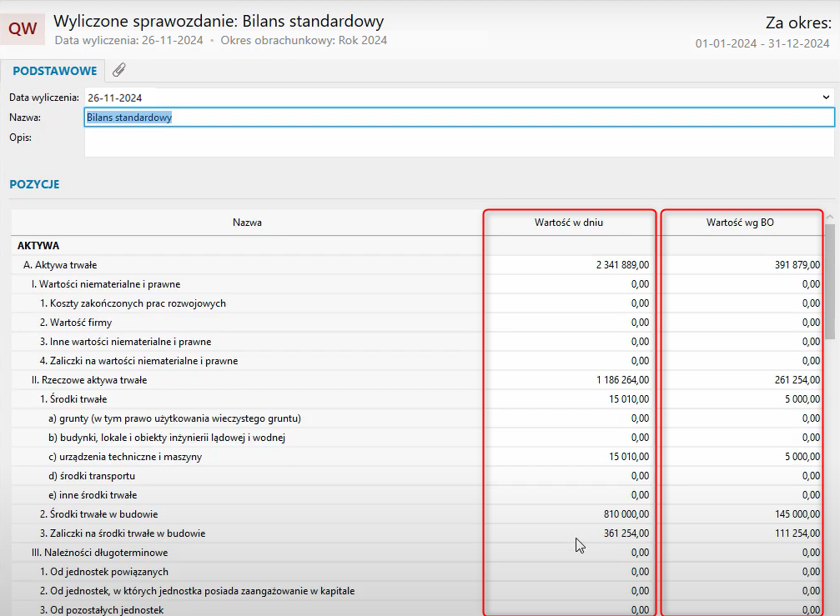
Task: Select the 2. Wartość firmy row
Action: (417, 323)
